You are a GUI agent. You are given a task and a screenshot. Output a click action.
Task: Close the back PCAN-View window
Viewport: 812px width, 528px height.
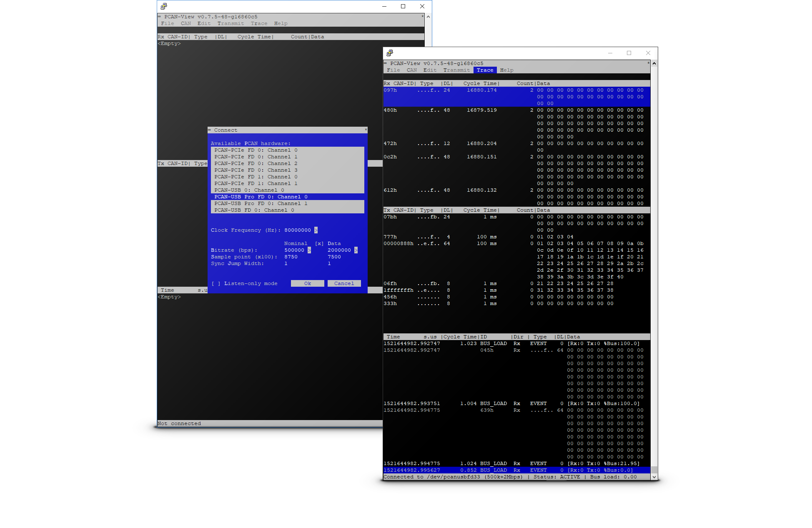point(422,6)
